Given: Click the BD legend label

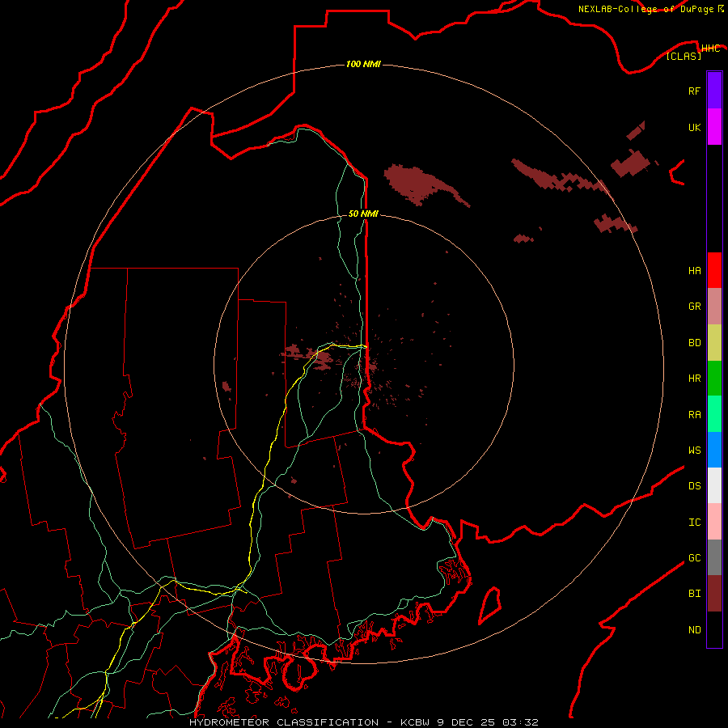Looking at the screenshot, I should [x=694, y=343].
